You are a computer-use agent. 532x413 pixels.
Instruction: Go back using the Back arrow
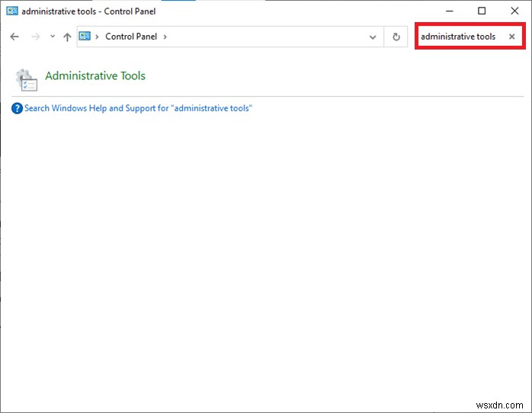pos(14,37)
